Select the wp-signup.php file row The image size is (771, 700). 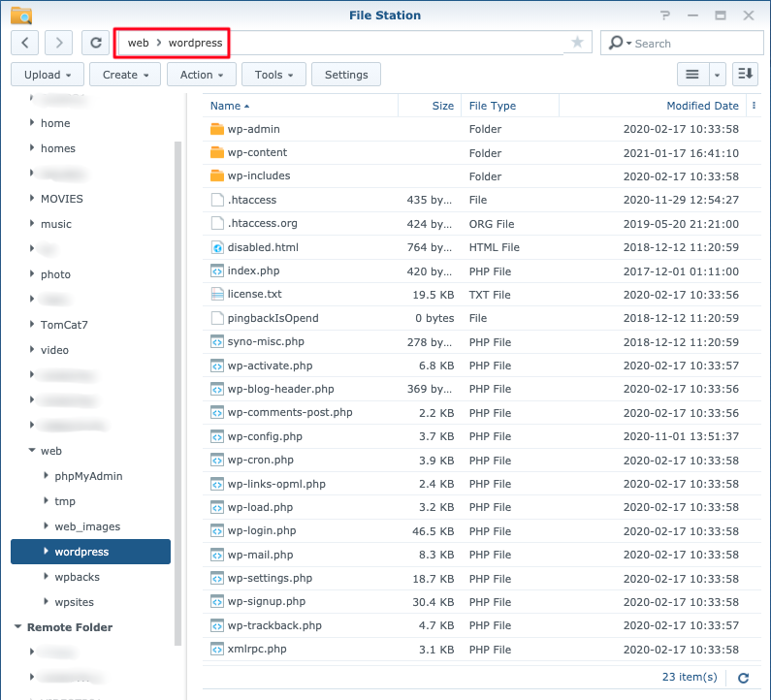pos(482,602)
